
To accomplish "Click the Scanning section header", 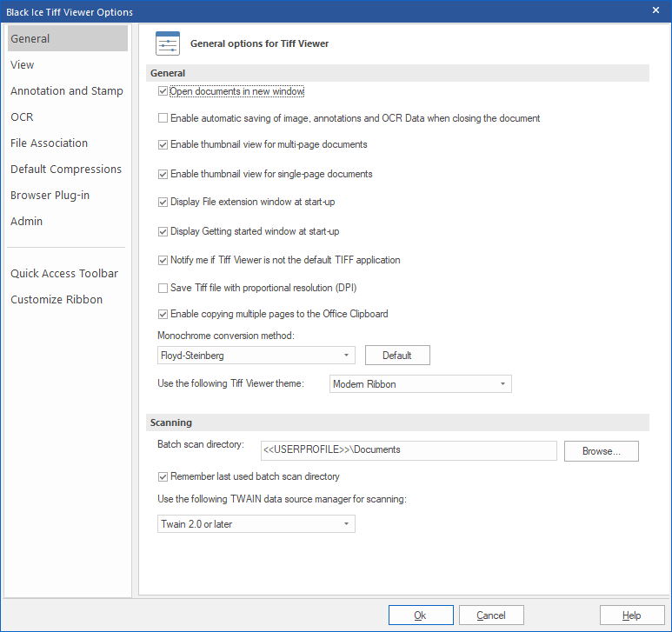I will coord(397,422).
